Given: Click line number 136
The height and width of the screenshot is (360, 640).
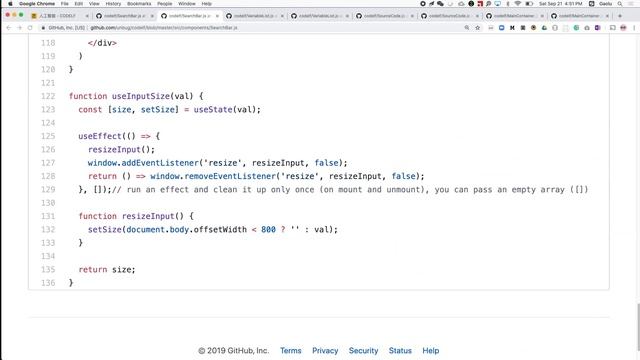Looking at the screenshot, I should point(48,283).
